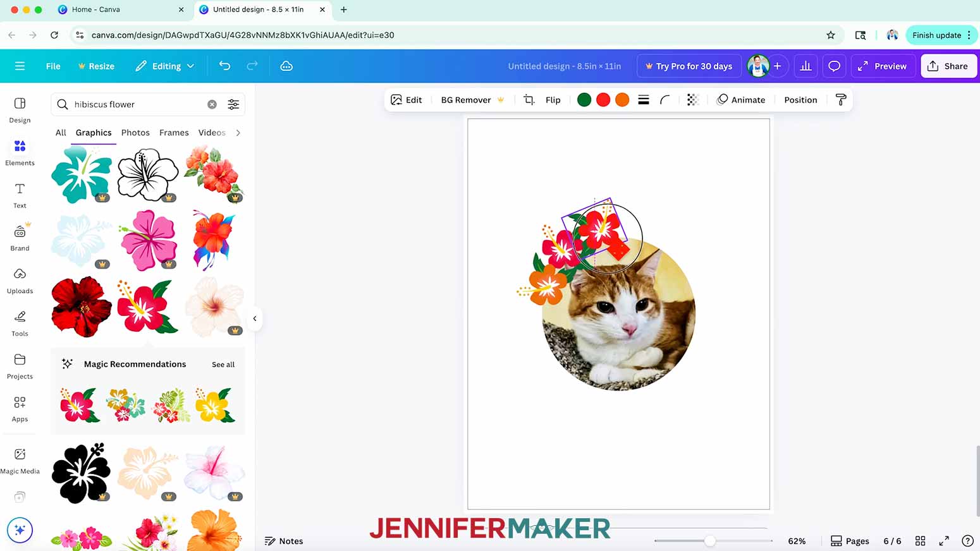Open the Notes panel
This screenshot has width=980, height=551.
coord(284,541)
